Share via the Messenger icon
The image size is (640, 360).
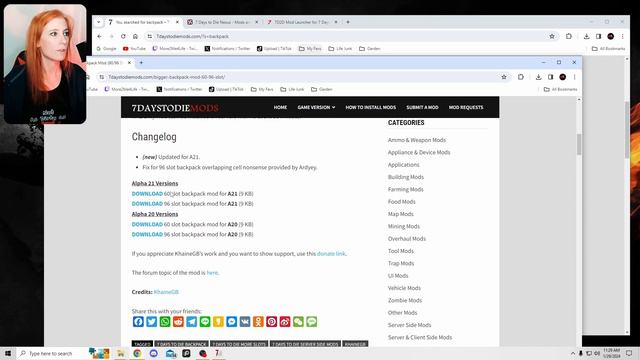point(231,322)
